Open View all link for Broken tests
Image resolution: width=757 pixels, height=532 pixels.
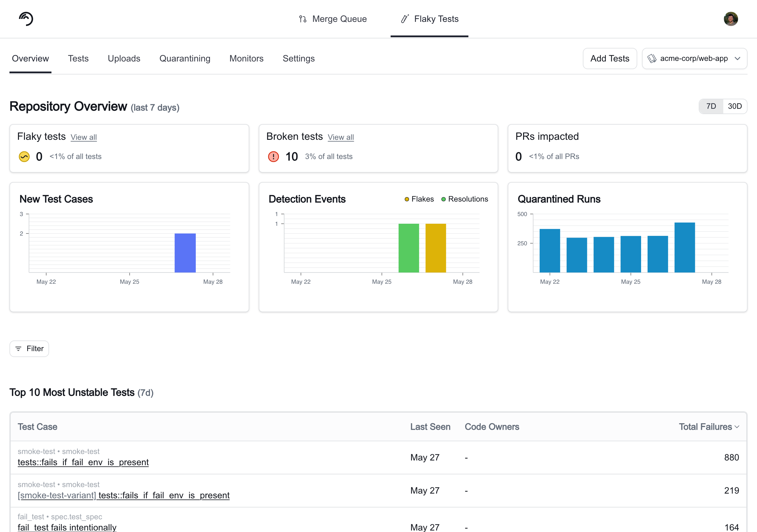341,137
